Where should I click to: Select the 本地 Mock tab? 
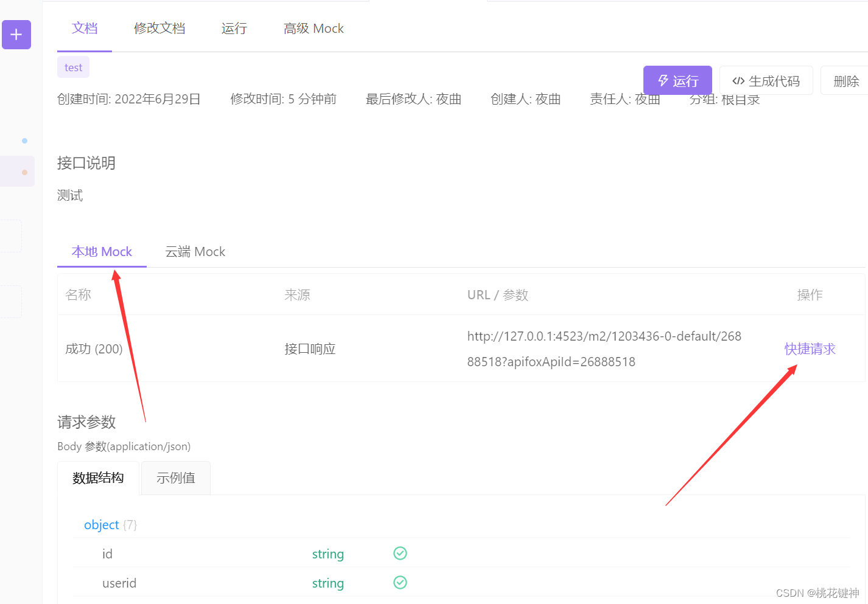coord(102,252)
